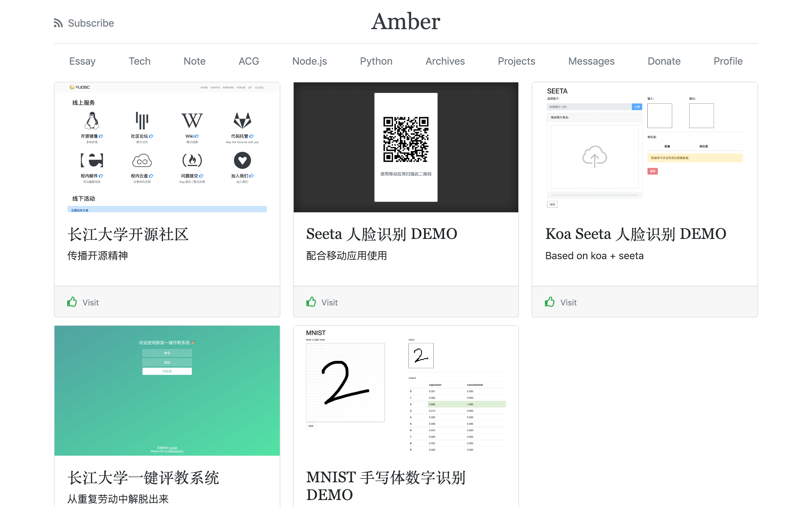Click the Koa Seeta 人脸识别 DEMO title
The height and width of the screenshot is (507, 812).
click(x=636, y=234)
